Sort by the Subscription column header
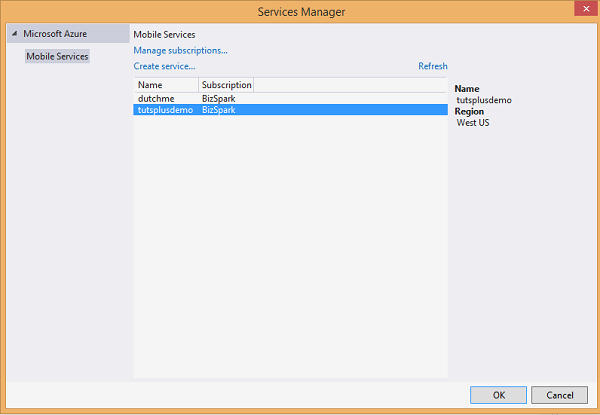This screenshot has height=415, width=600. (x=227, y=85)
